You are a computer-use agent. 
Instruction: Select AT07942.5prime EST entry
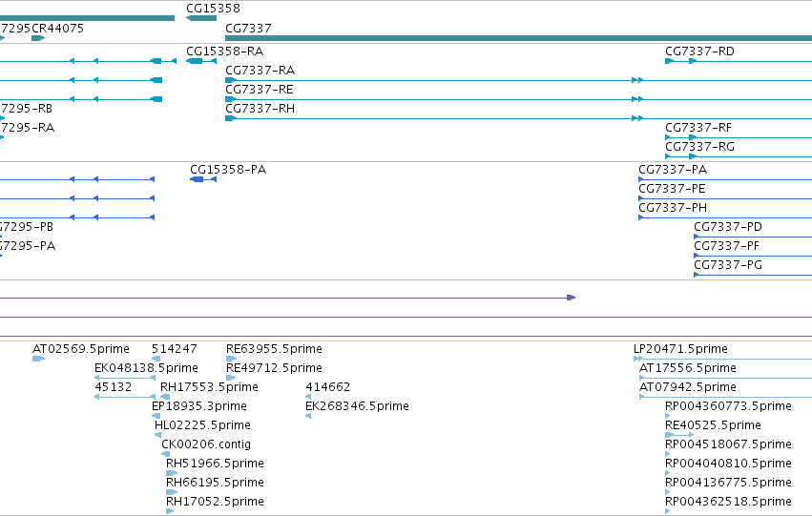[x=688, y=387]
